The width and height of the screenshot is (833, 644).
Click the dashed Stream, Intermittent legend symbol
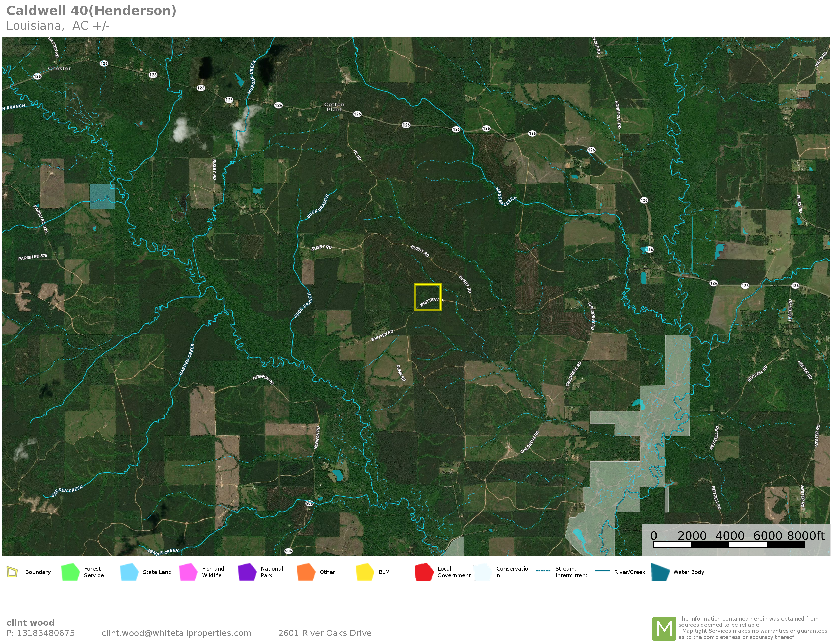543,571
